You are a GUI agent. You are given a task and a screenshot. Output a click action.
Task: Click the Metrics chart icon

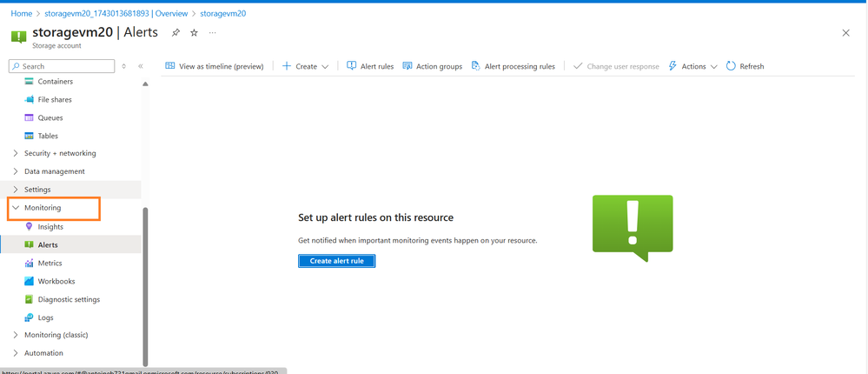point(30,263)
